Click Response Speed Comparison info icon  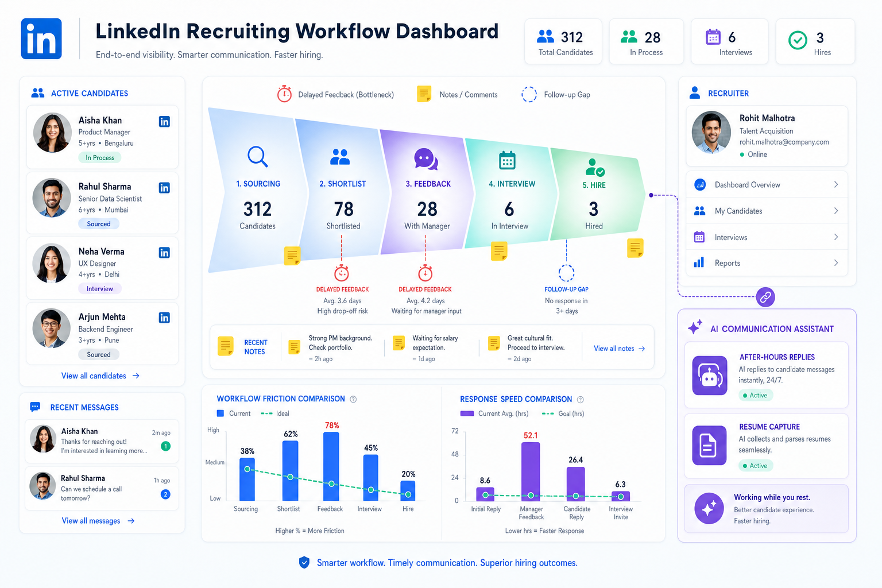click(580, 400)
